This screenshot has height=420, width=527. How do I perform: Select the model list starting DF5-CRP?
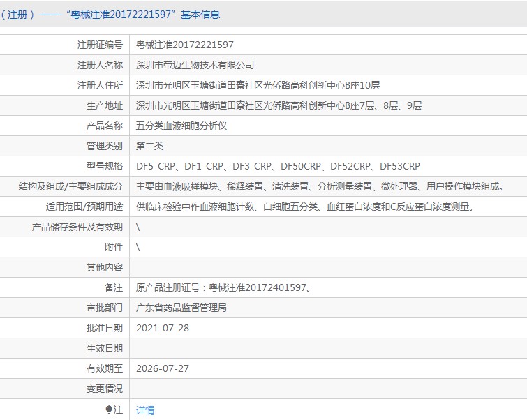pyautogui.click(x=278, y=166)
